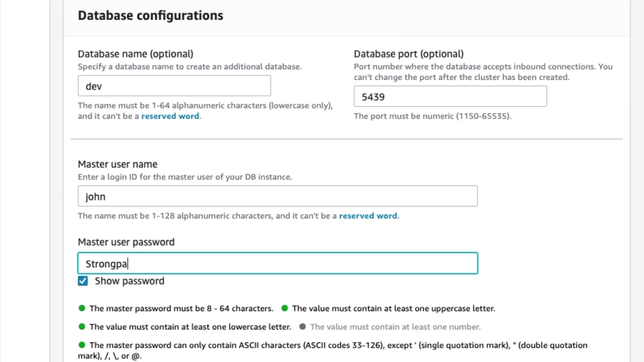Uncheck the Show password checkbox
This screenshot has width=644, height=362.
[x=83, y=281]
